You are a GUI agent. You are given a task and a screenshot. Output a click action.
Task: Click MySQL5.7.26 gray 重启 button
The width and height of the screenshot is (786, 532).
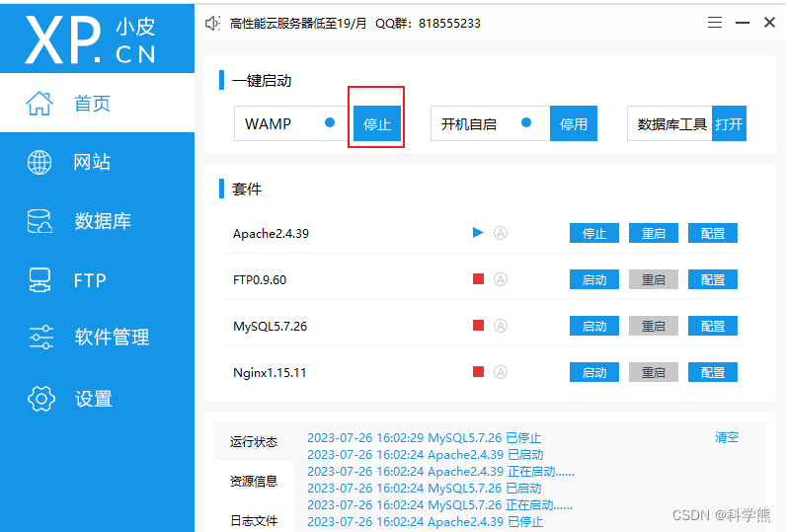coord(653,326)
